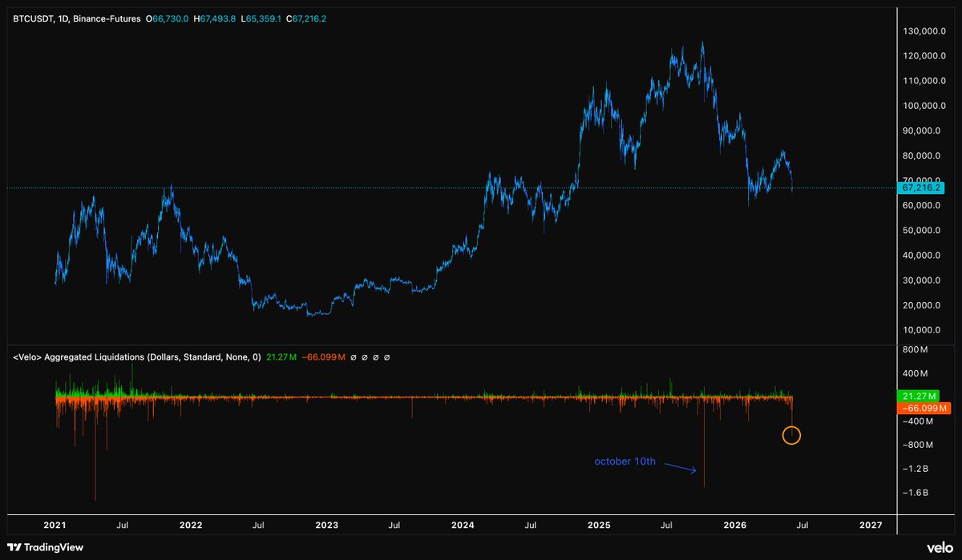962x560 pixels.
Task: Click the 2027 label on time axis
Action: pos(871,526)
